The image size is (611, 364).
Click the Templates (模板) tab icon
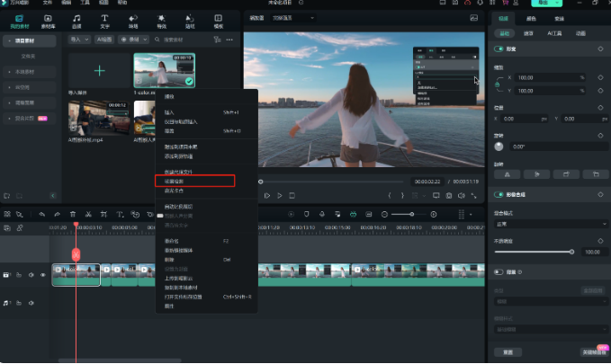[x=219, y=20]
